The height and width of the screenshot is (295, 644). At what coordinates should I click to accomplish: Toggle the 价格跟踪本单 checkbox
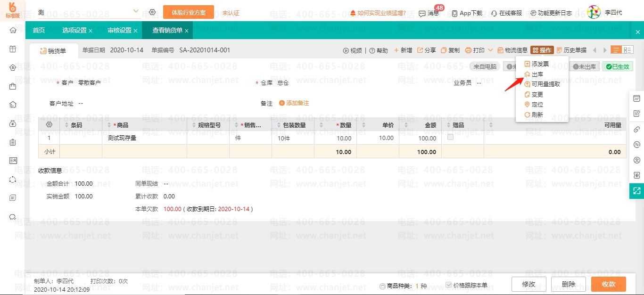tap(449, 285)
